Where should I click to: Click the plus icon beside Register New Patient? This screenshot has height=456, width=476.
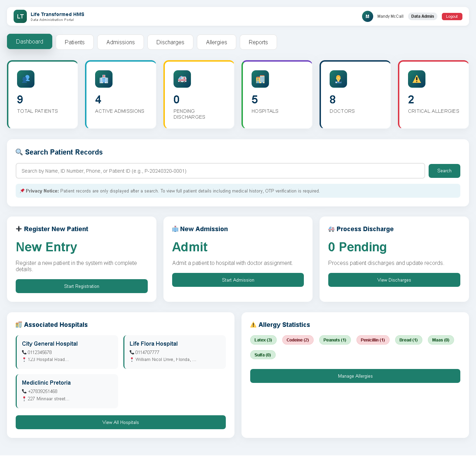(x=19, y=229)
